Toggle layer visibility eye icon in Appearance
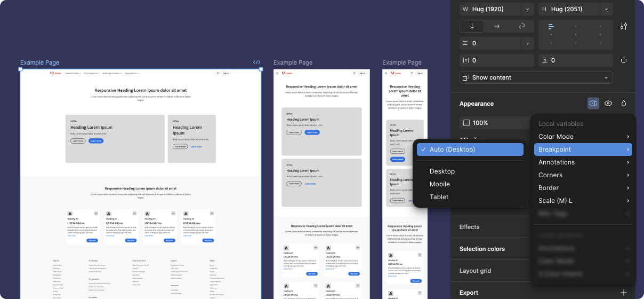This screenshot has width=644, height=299. click(x=608, y=104)
